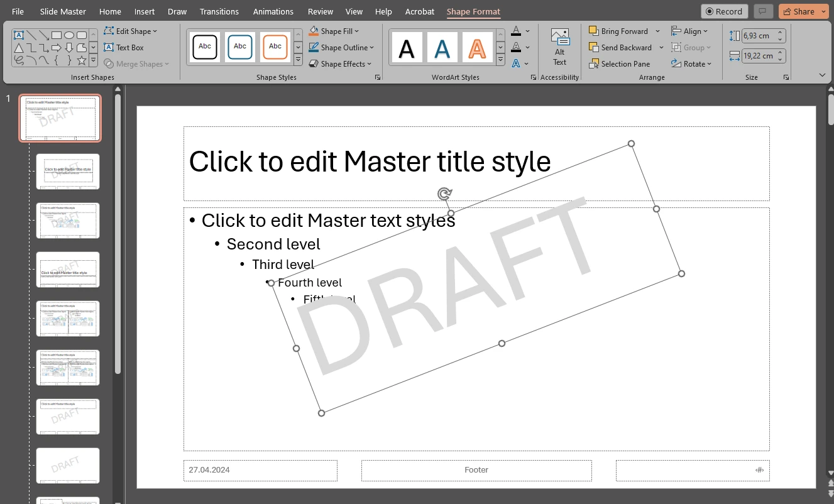This screenshot has width=834, height=504.
Task: Switch to the Animations tab
Action: tap(273, 11)
